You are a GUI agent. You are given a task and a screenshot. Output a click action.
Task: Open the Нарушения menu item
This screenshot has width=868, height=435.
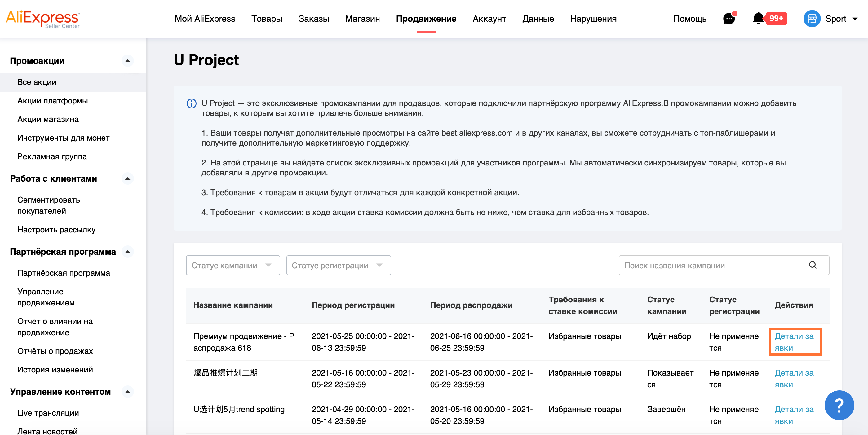[x=593, y=19]
